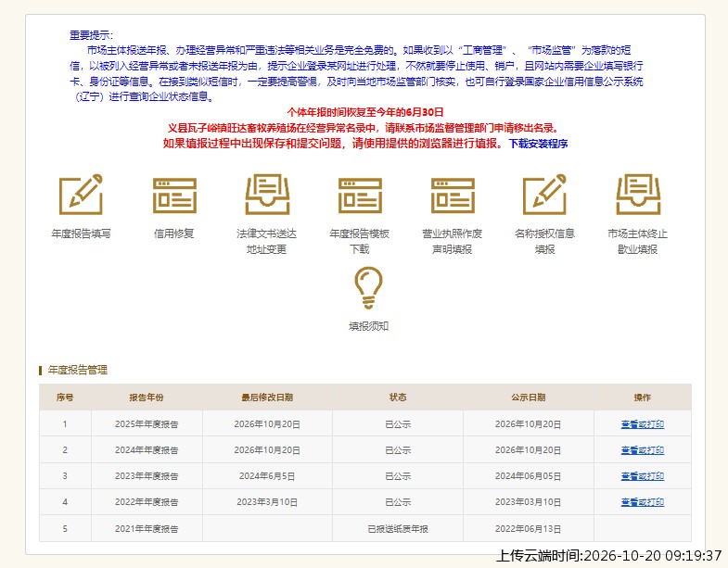Open 市场主体终止歇业填报 icon

click(638, 195)
